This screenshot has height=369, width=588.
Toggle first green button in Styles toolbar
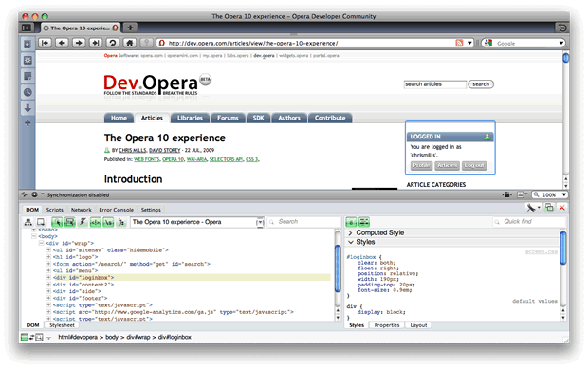coord(351,222)
